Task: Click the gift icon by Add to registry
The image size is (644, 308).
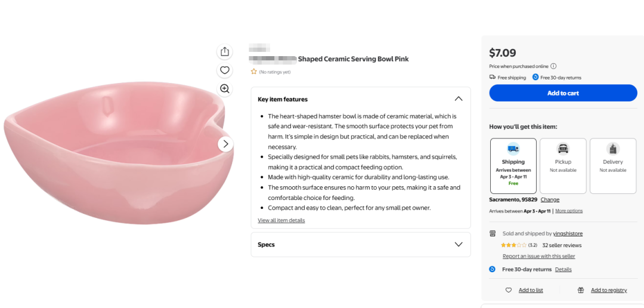Action: [x=581, y=290]
